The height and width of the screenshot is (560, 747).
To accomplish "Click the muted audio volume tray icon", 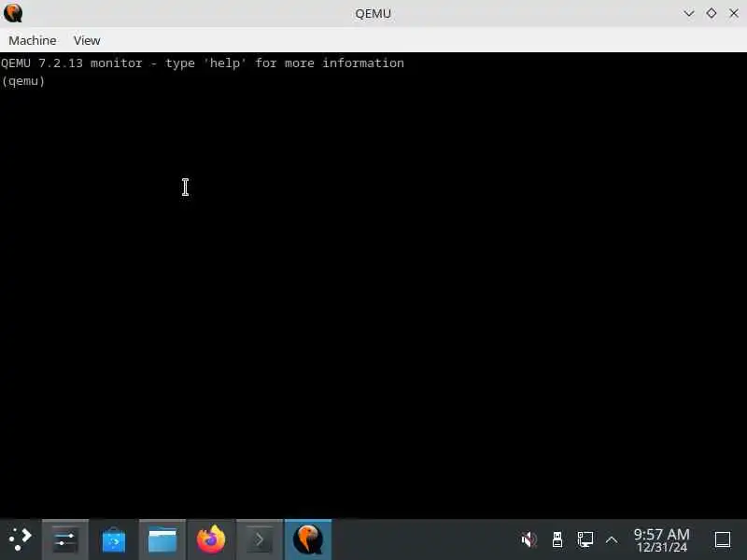I will (529, 539).
